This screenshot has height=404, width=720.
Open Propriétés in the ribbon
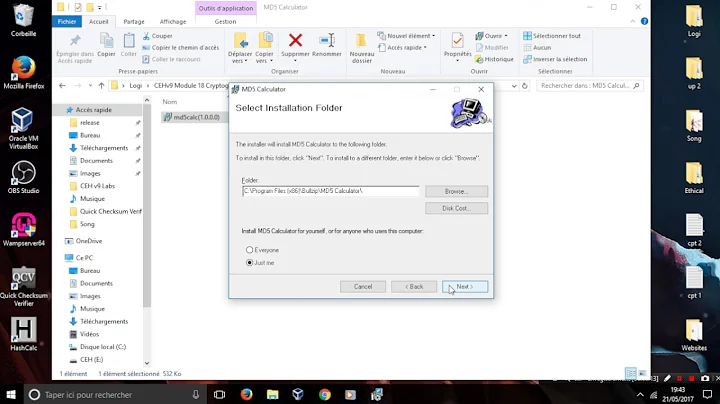(x=457, y=47)
